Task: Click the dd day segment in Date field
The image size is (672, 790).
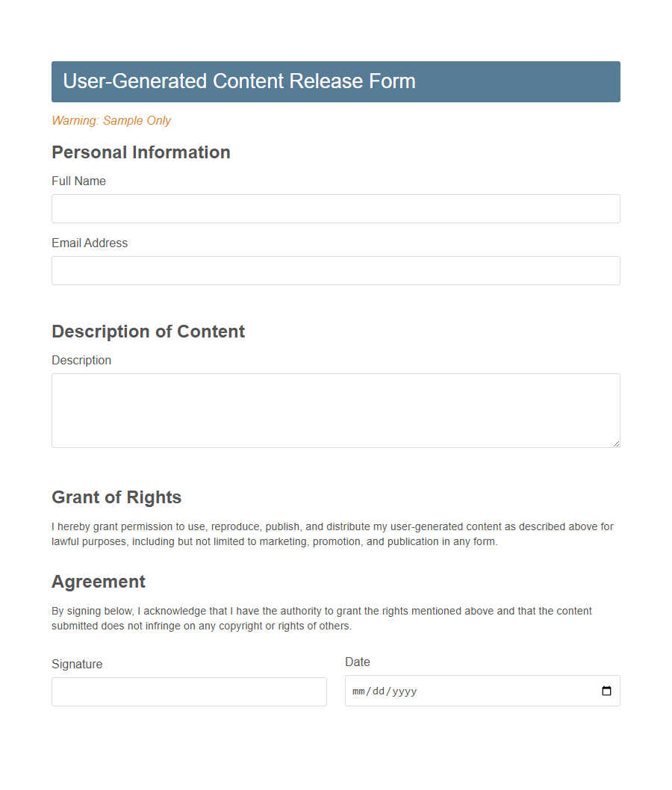Action: (x=379, y=691)
